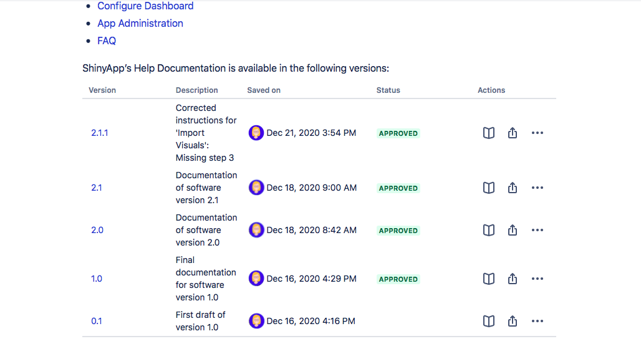Open the more actions menu for version 2.1.1

pos(537,133)
